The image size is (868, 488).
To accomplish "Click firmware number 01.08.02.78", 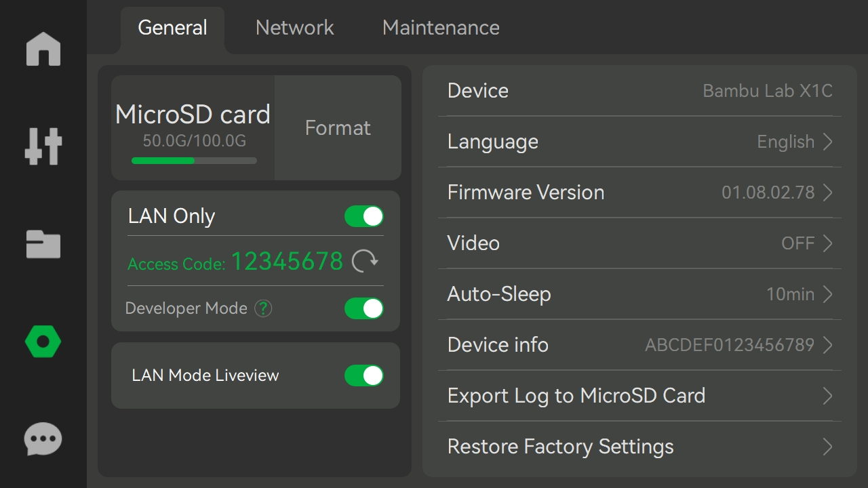I will (x=768, y=192).
